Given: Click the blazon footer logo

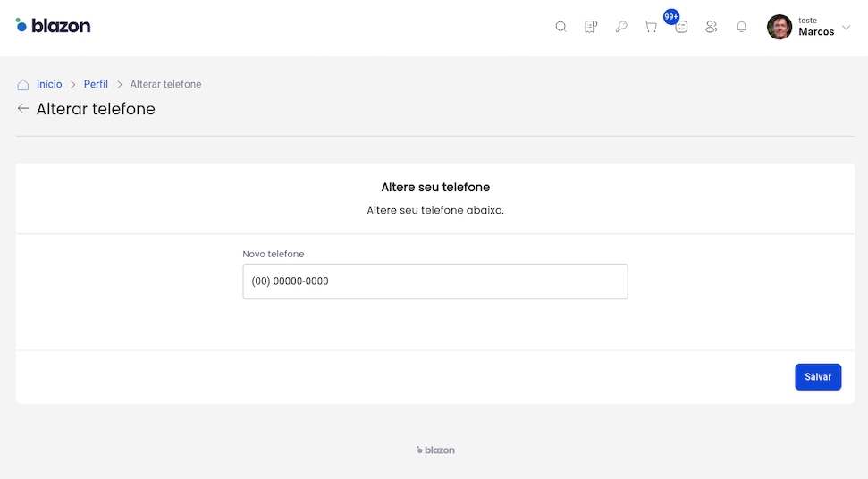Looking at the screenshot, I should pos(435,450).
